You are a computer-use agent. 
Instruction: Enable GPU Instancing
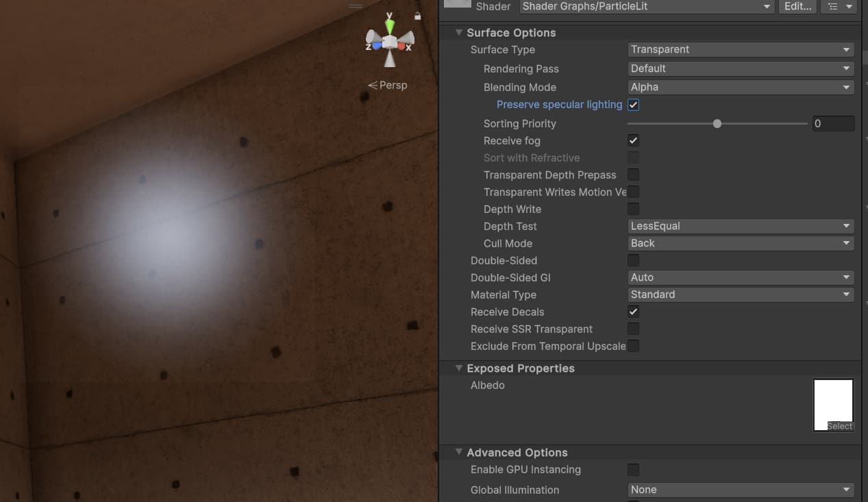click(x=632, y=469)
